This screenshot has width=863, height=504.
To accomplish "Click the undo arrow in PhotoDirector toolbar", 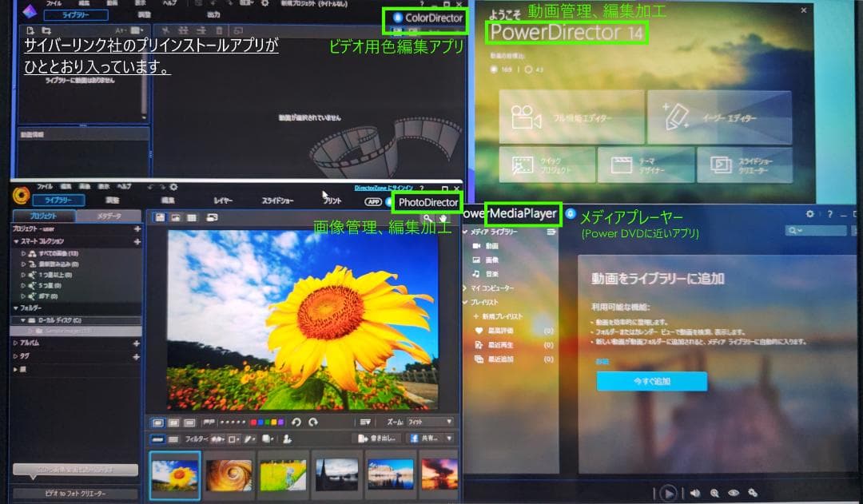I will 296,421.
